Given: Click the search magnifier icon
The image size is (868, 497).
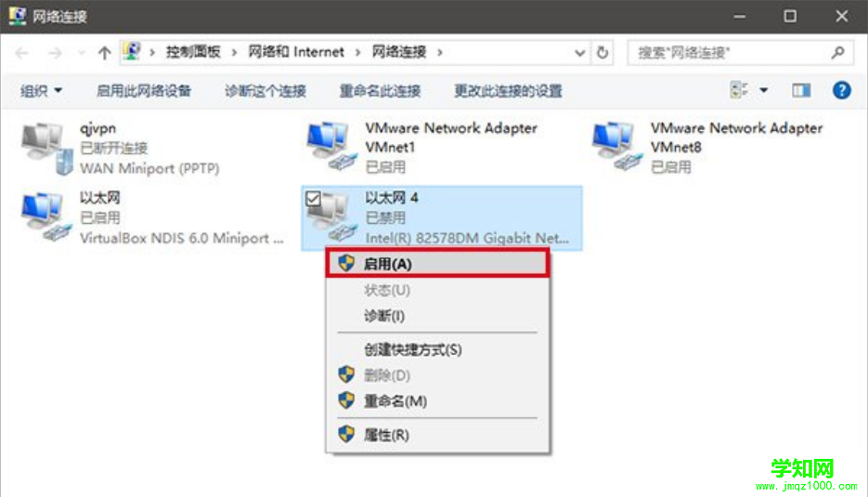Looking at the screenshot, I should (837, 53).
